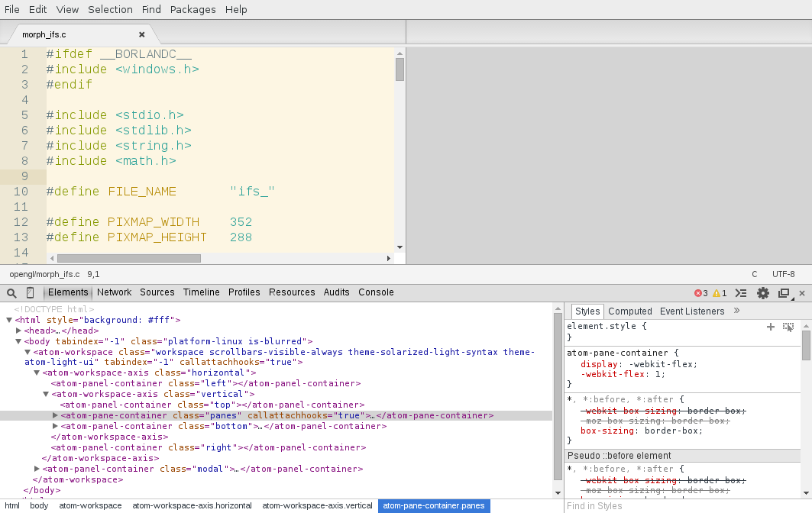The height and width of the screenshot is (513, 812).
Task: Click the dock side icon
Action: [x=783, y=293]
